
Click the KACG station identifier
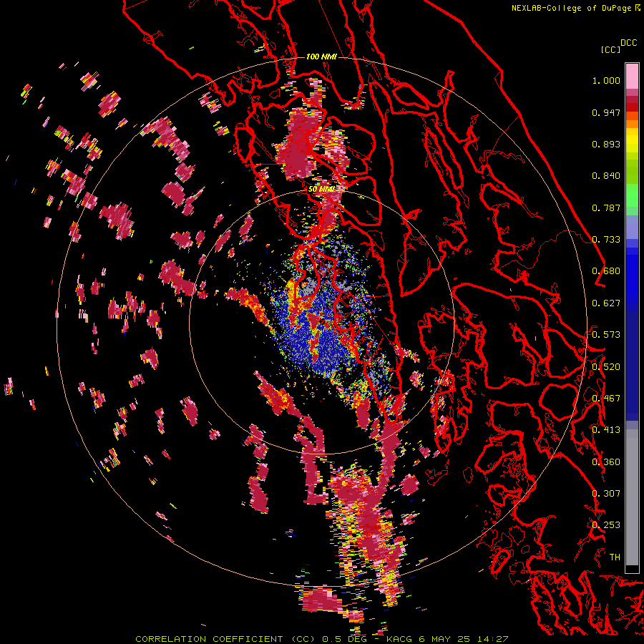399,639
